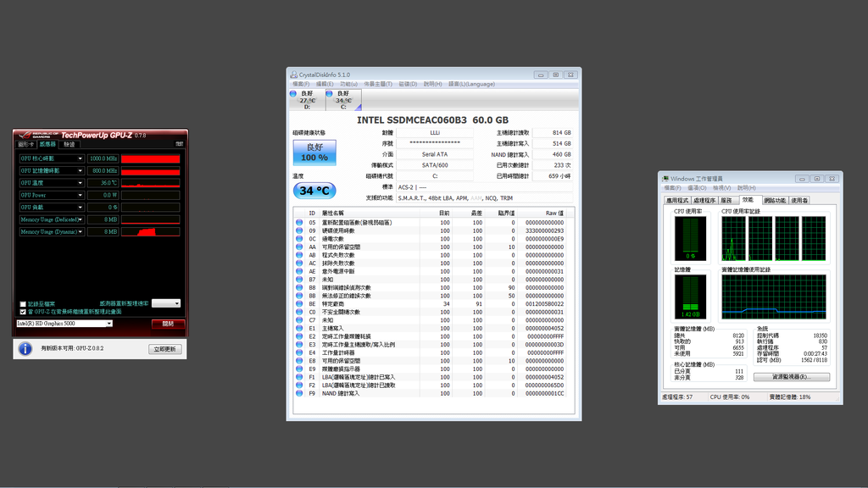This screenshot has height=488, width=868.
Task: Click the GPU-Z camera screenshot icon
Action: (x=180, y=144)
